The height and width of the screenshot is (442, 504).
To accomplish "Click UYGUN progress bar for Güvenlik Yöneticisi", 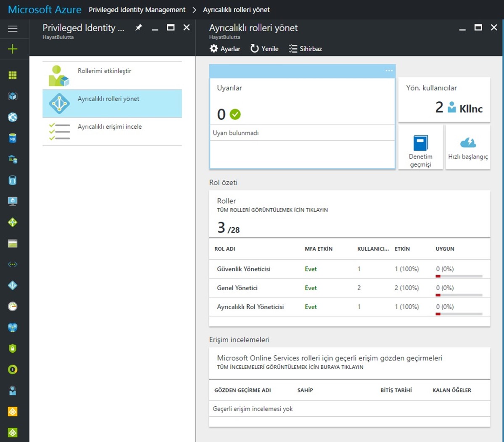I will click(459, 276).
